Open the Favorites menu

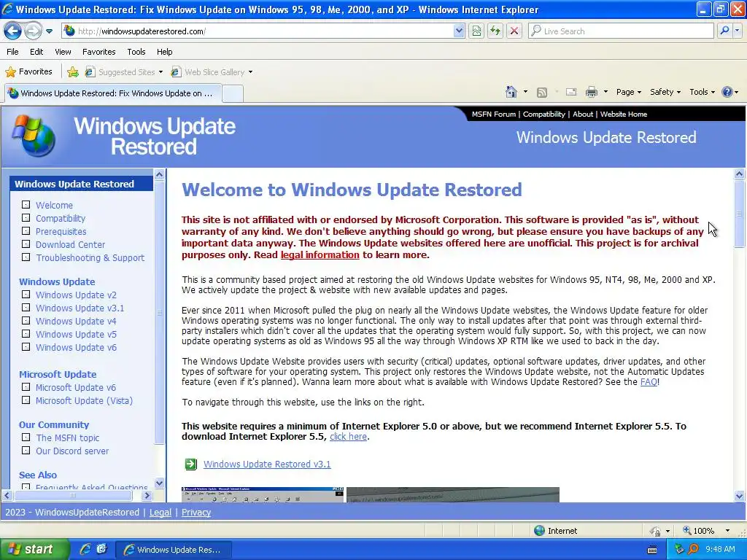(98, 52)
